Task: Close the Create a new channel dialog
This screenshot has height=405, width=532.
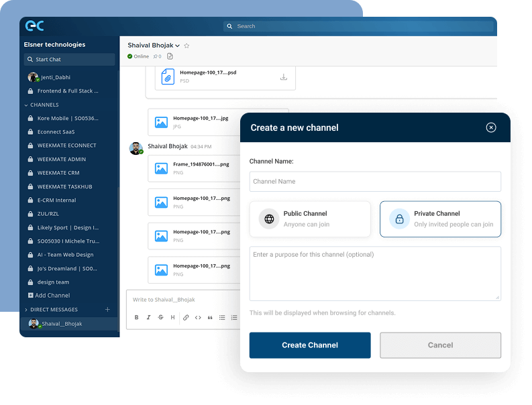Action: [x=491, y=127]
